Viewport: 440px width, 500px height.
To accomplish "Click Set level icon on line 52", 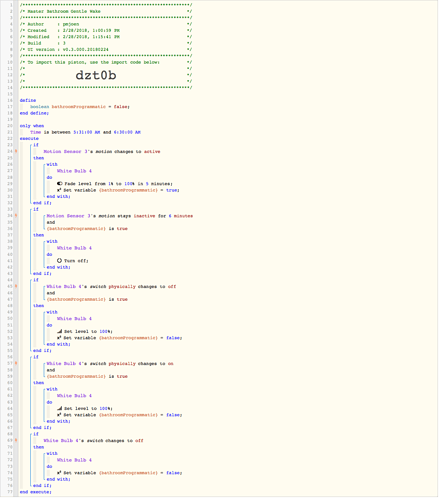I will [59, 331].
